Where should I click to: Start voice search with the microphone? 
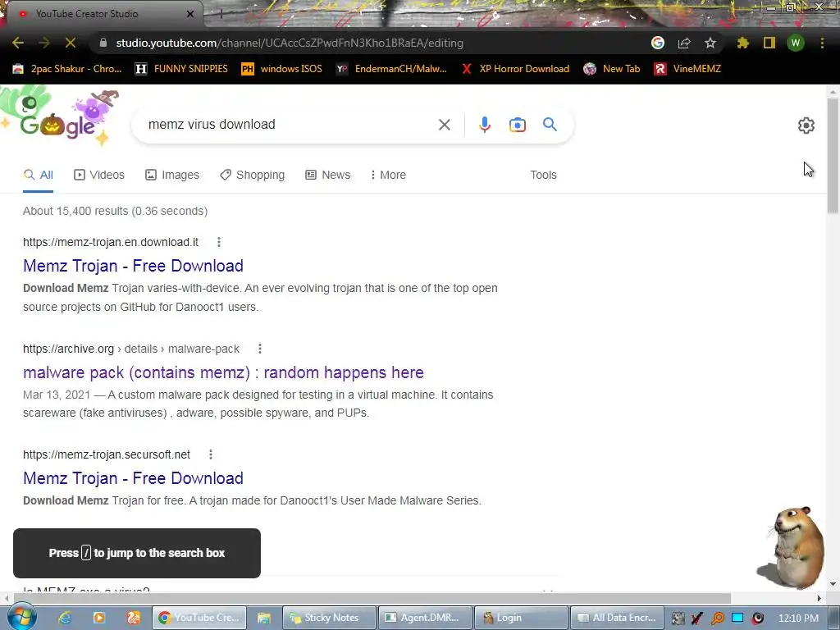pos(484,125)
